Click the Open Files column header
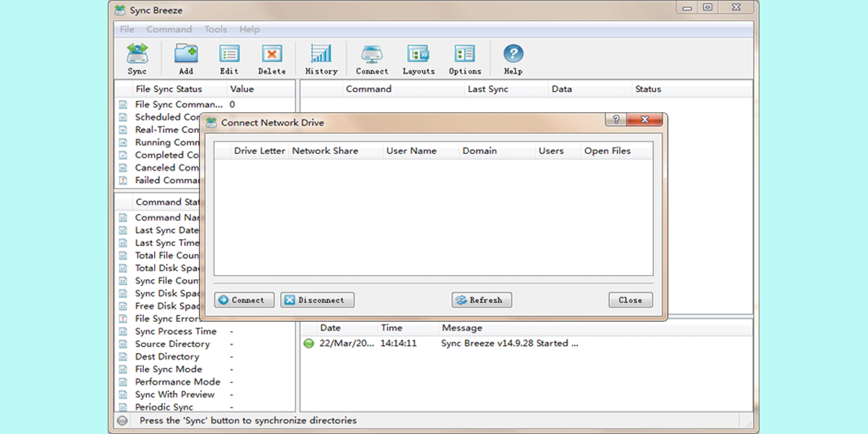Image resolution: width=868 pixels, height=434 pixels. coord(616,151)
